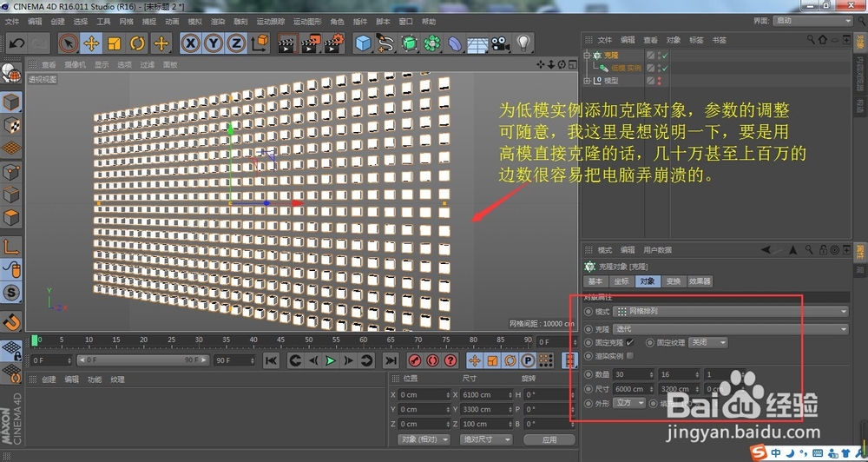Viewport: 868px width, 462px height.
Task: Open the 对象 (相对) dropdown
Action: pos(425,439)
